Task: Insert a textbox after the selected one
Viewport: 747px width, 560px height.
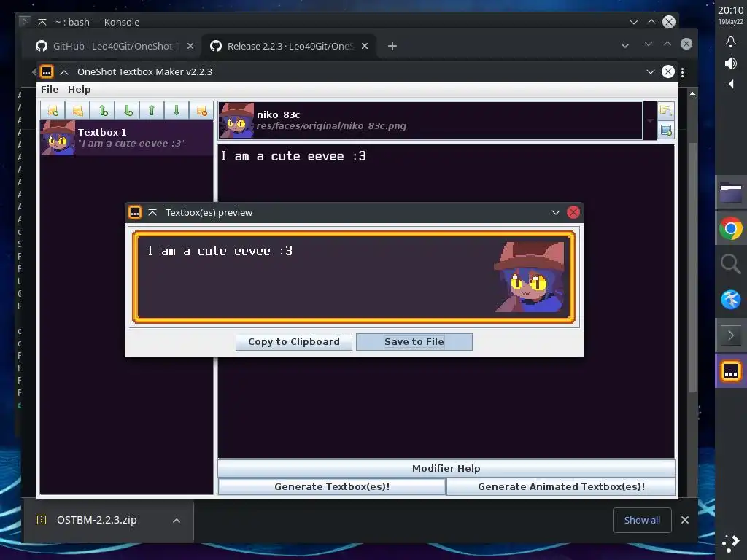Action: pos(127,111)
